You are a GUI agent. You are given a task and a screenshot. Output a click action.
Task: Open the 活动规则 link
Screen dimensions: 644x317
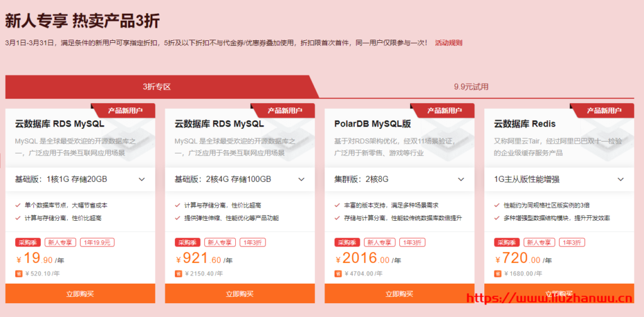(448, 43)
